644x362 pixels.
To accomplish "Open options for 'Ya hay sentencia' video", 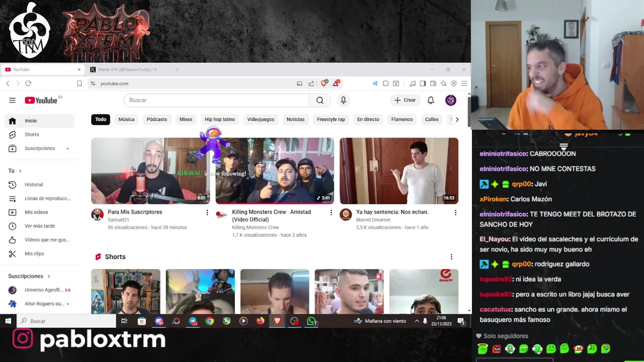I will coord(455,213).
